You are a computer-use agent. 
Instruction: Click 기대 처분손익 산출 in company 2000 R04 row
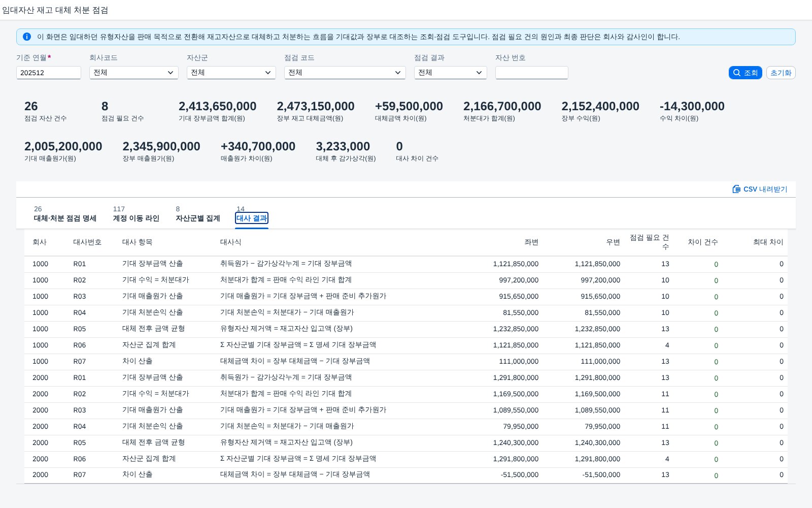coord(152,426)
